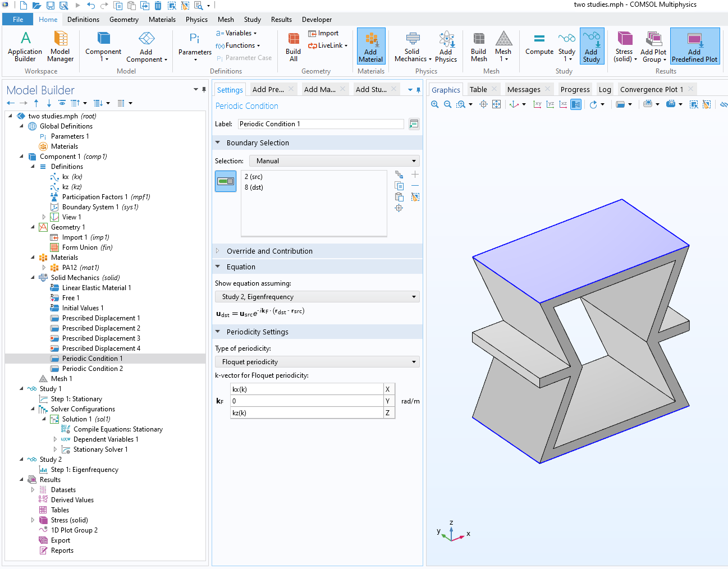The image size is (728, 569).
Task: Open the Show equation assuming dropdown
Action: click(317, 297)
